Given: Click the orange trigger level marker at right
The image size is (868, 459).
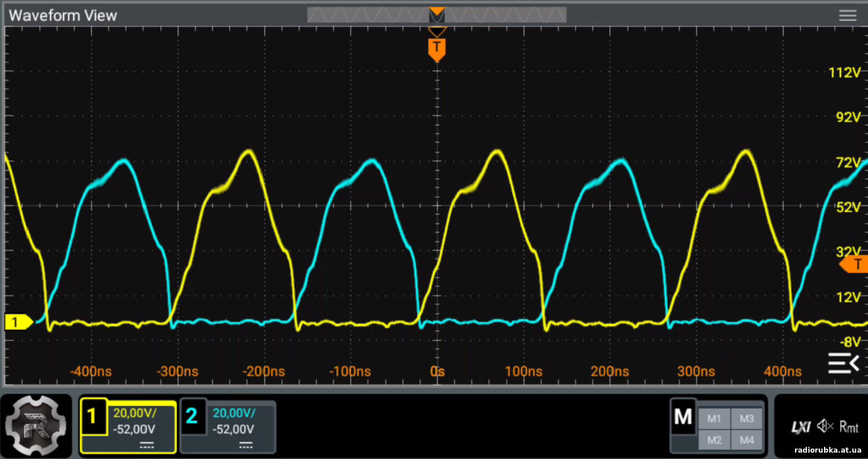Looking at the screenshot, I should tap(854, 265).
